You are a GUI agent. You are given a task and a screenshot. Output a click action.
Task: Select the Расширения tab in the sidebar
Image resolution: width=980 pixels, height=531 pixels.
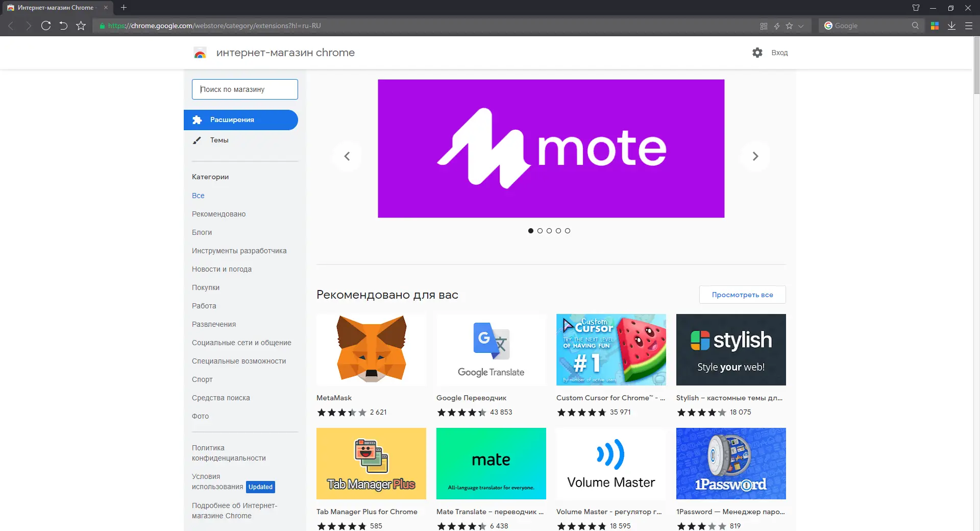click(x=241, y=120)
